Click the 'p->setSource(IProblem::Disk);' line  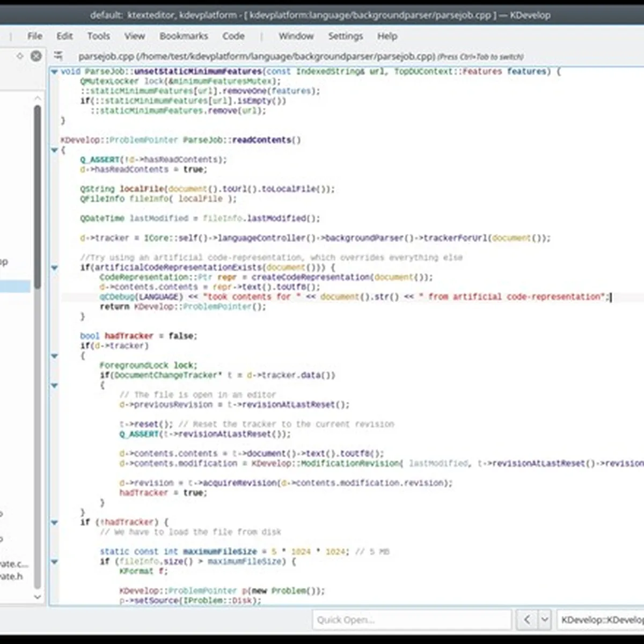click(191, 601)
